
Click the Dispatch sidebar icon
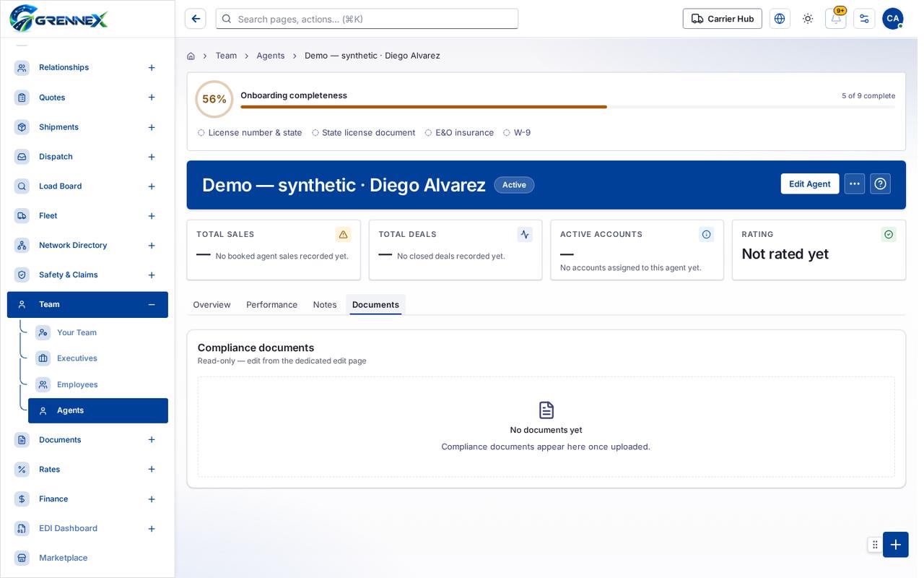coord(22,156)
